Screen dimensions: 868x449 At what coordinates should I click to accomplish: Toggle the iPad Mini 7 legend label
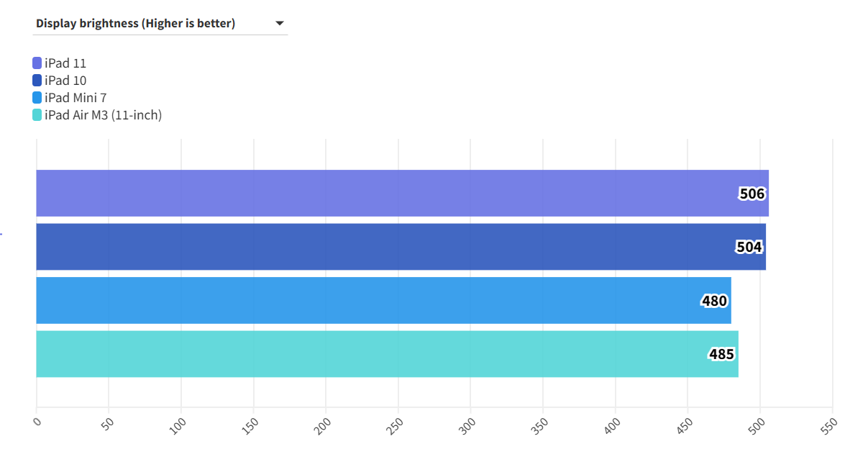(76, 98)
